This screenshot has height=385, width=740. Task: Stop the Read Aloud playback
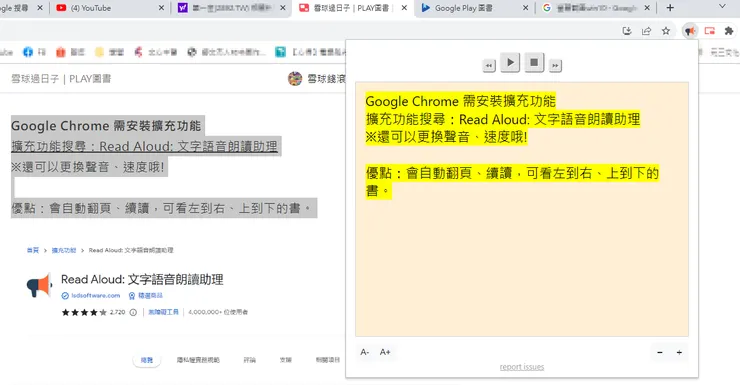pos(534,62)
